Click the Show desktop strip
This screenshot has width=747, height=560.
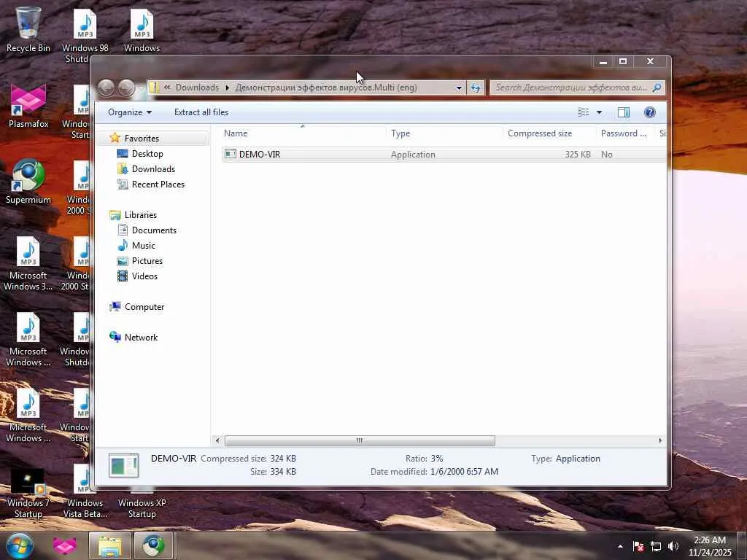tap(742, 546)
